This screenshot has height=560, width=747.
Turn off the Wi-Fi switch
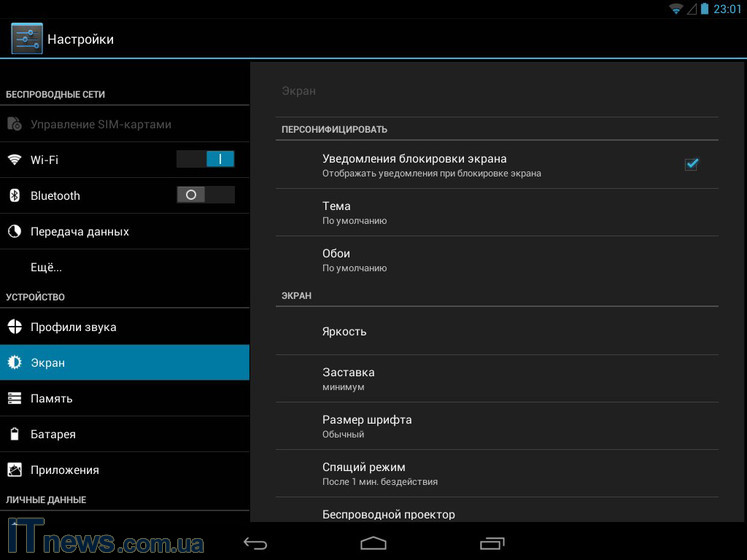coord(205,159)
